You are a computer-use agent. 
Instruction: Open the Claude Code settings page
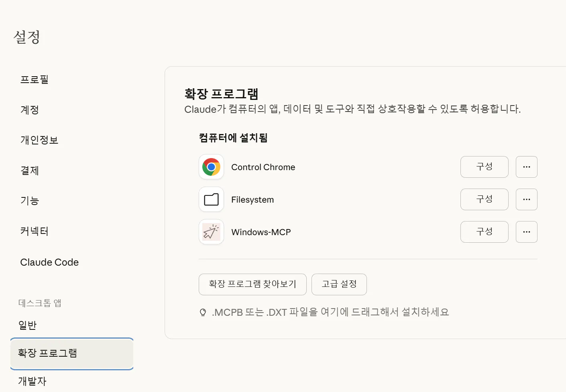point(49,262)
